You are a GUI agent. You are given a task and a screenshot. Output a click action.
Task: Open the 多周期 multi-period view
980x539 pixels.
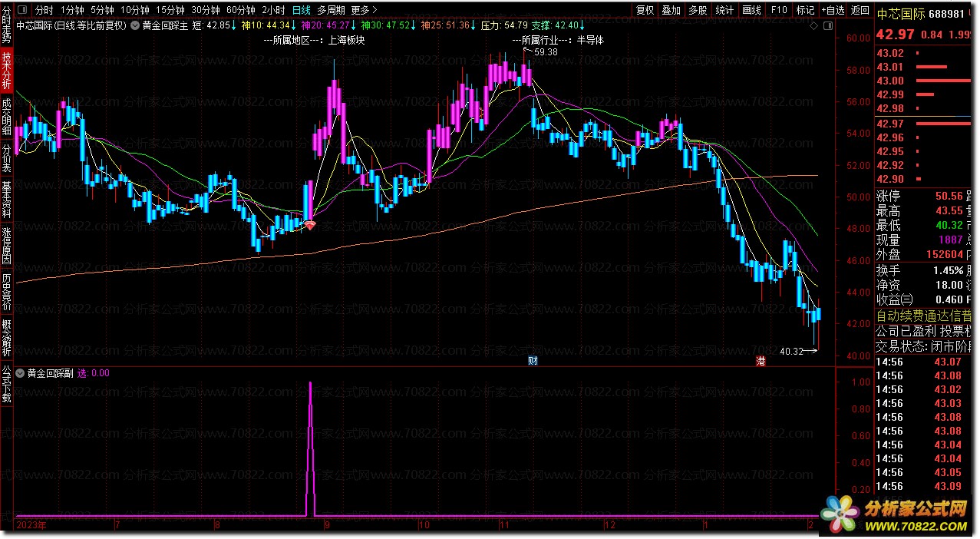click(331, 10)
